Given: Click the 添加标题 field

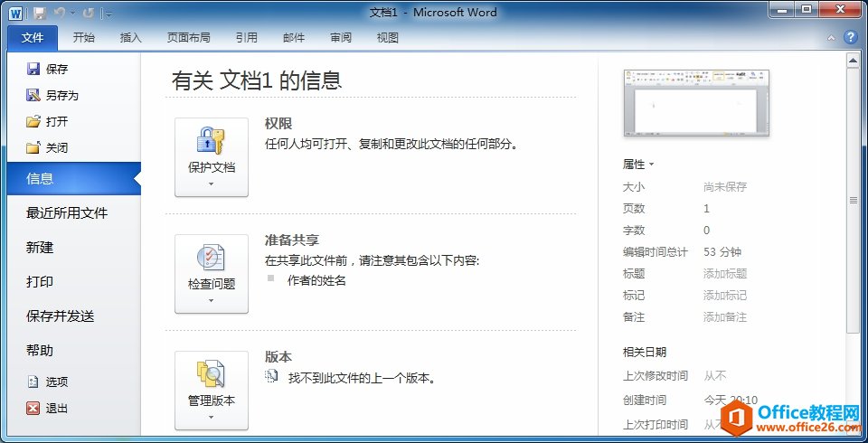Looking at the screenshot, I should click(725, 274).
